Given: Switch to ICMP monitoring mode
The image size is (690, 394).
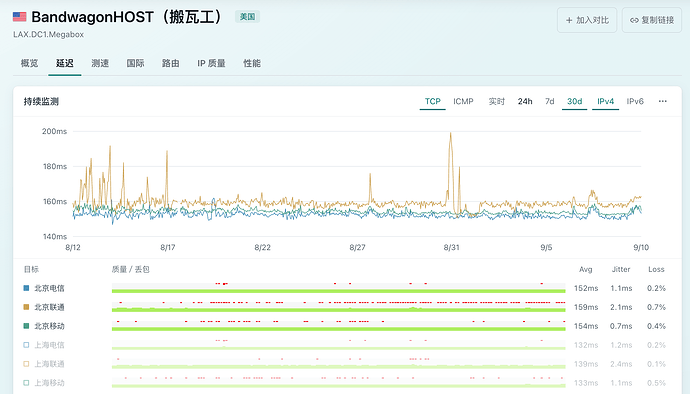Looking at the screenshot, I should click(463, 101).
